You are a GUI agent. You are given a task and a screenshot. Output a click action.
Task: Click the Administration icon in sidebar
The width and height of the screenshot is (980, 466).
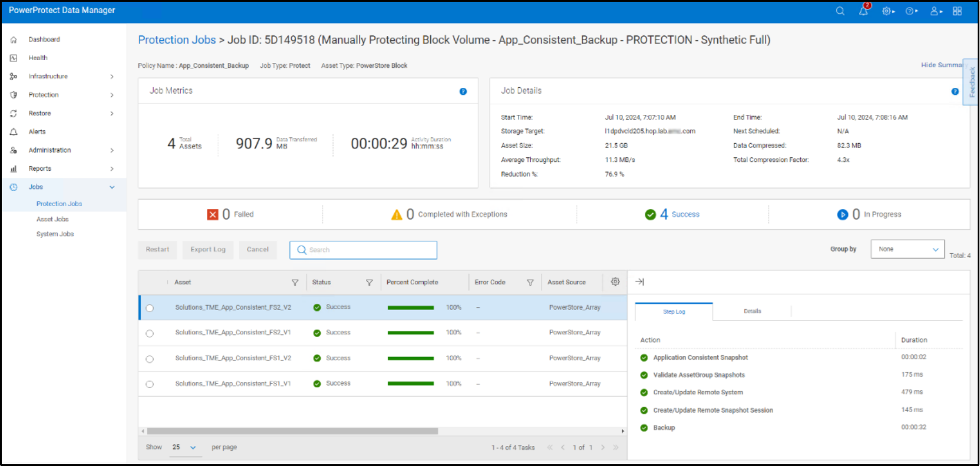pos(14,150)
